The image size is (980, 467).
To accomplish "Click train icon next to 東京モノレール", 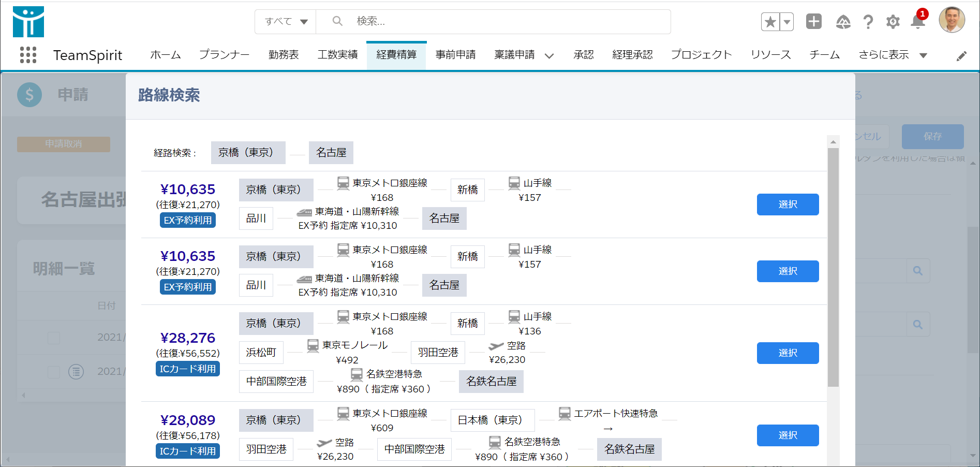I will (313, 345).
